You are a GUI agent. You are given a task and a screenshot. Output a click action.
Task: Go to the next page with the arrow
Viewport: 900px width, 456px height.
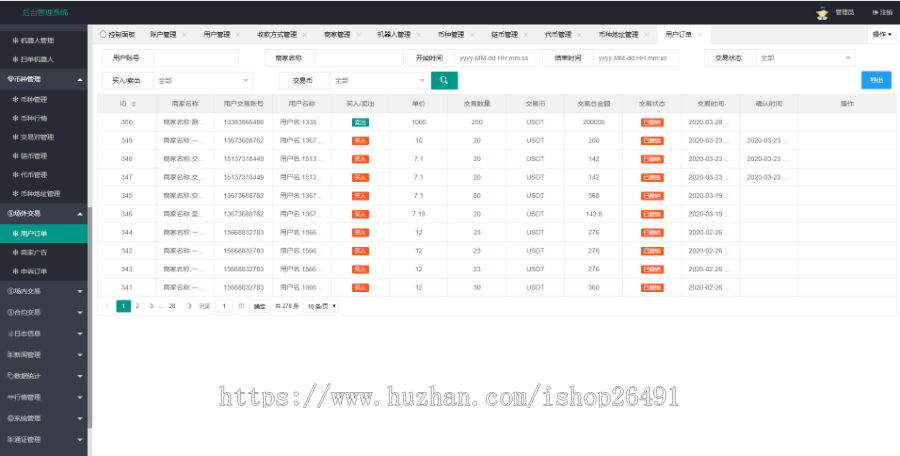189,306
